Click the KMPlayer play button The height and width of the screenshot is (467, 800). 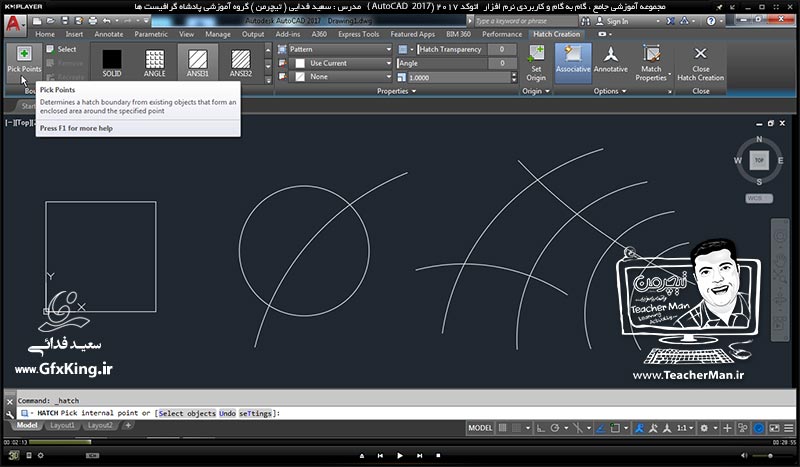coord(399,455)
